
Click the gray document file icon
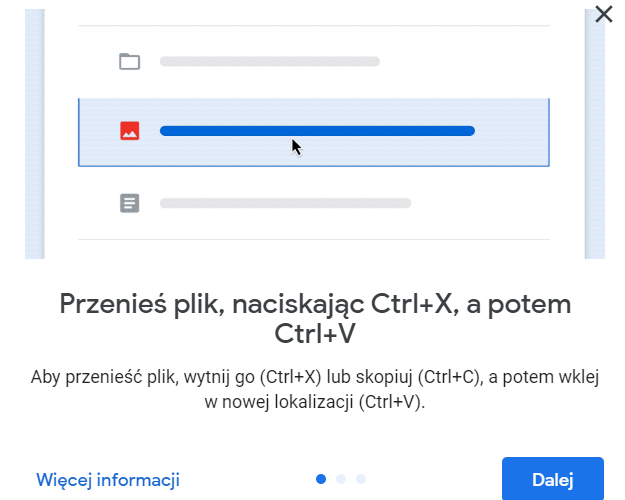click(x=130, y=203)
